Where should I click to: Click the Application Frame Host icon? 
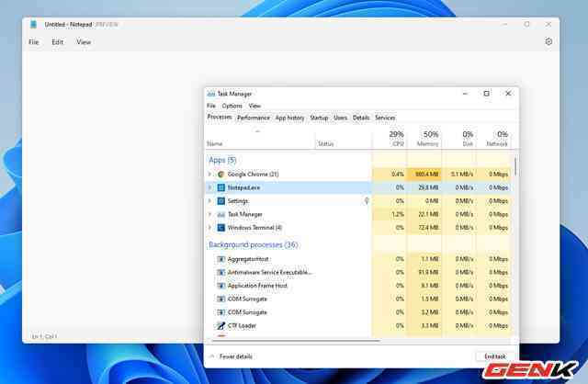(x=221, y=286)
